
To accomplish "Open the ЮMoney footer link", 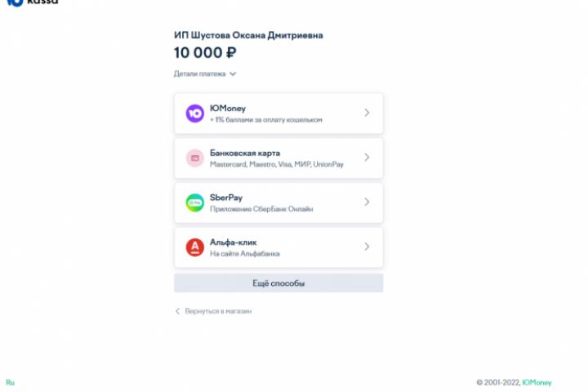I will pos(537,382).
